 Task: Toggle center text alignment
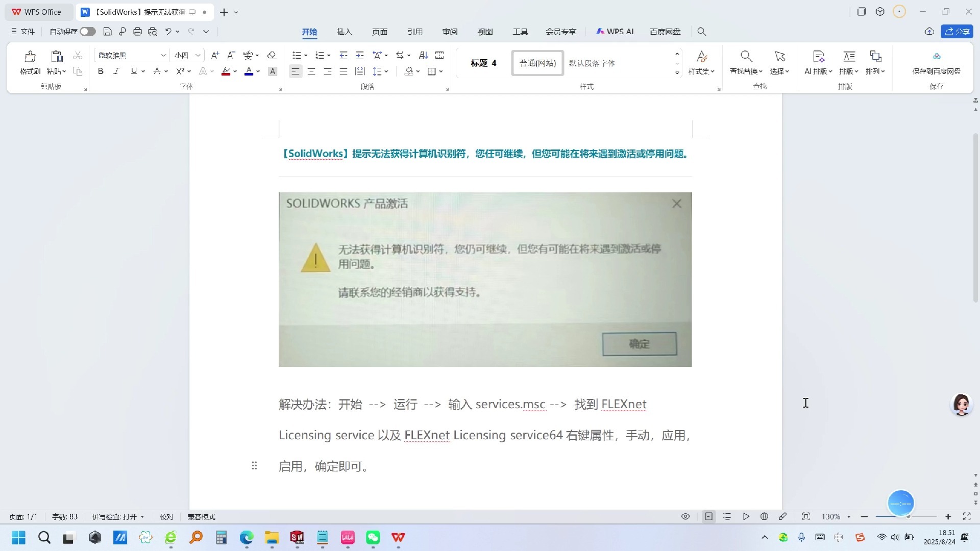click(311, 71)
